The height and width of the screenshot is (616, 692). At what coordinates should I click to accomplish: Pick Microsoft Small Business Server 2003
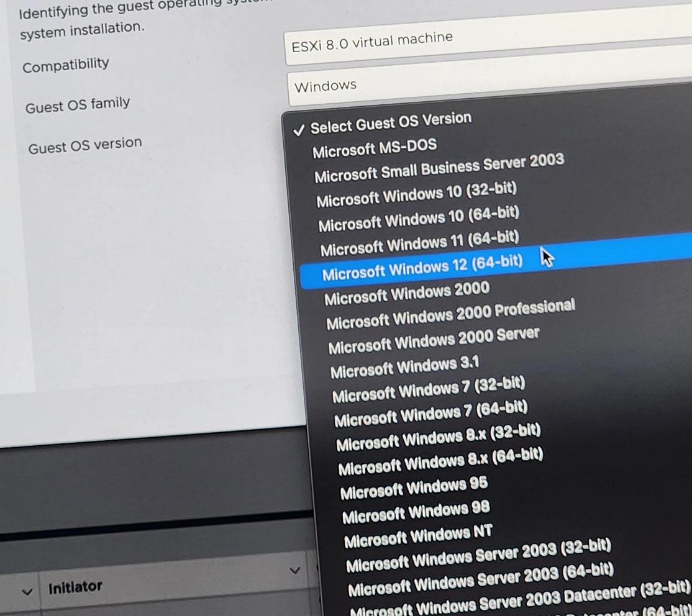click(x=439, y=168)
